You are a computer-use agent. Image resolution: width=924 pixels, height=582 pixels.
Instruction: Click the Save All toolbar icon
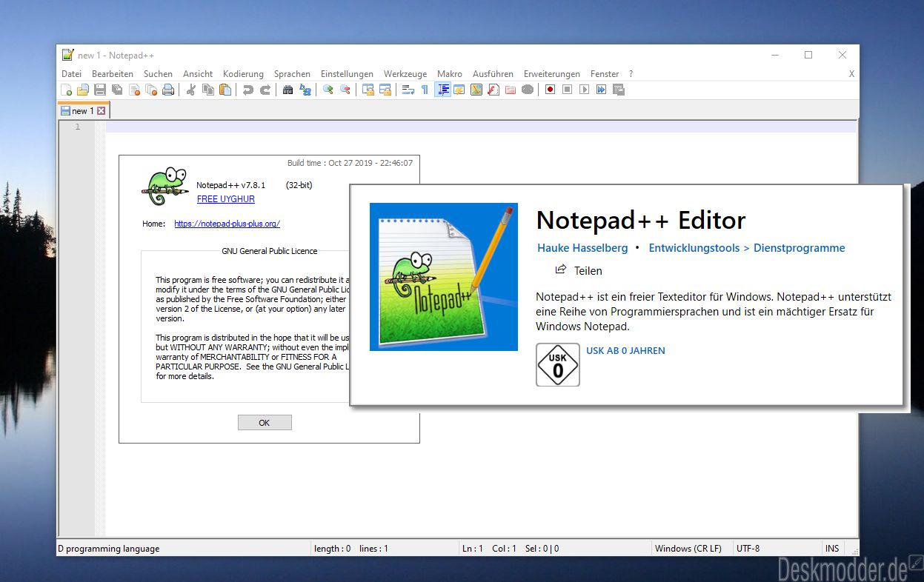click(x=117, y=90)
